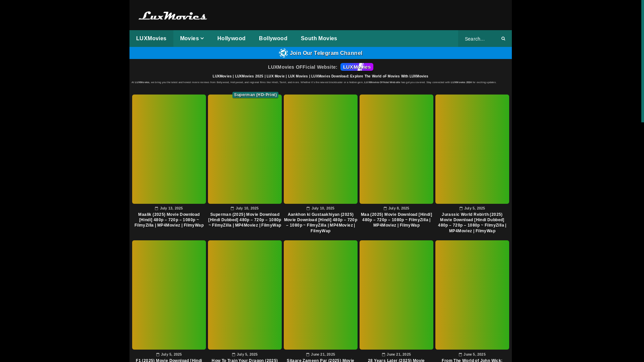Image resolution: width=644 pixels, height=362 pixels.
Task: Click the search magnifier icon
Action: [503, 39]
